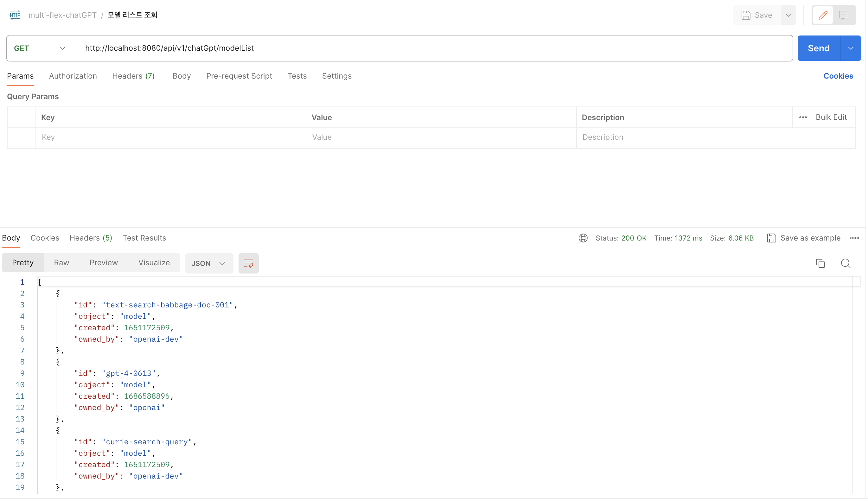This screenshot has height=502, width=868.
Task: Open the response Headers (5) tab
Action: click(x=91, y=238)
